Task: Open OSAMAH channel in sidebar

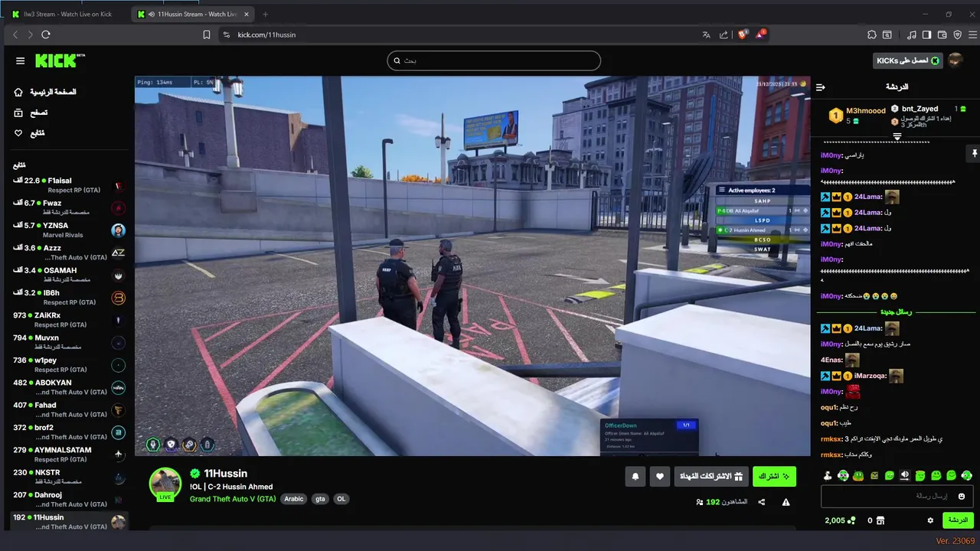Action: tap(69, 275)
